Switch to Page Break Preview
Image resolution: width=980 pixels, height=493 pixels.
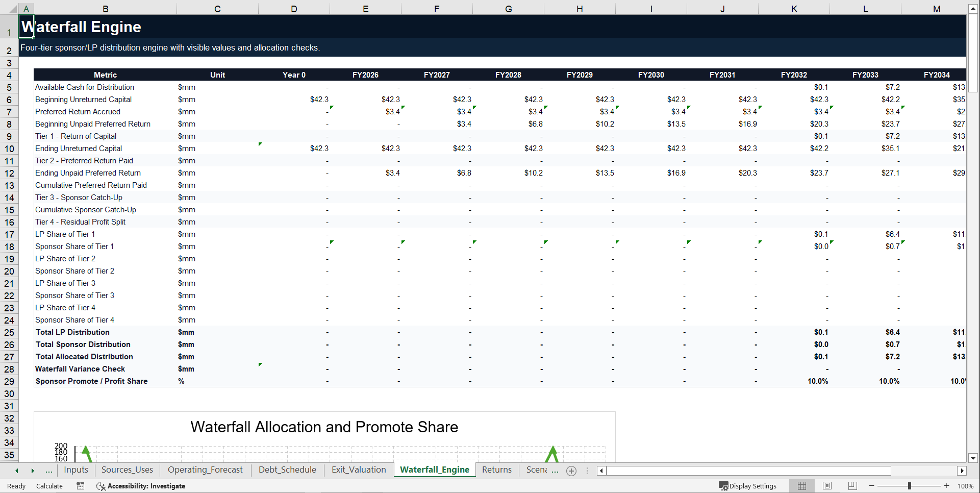point(852,486)
